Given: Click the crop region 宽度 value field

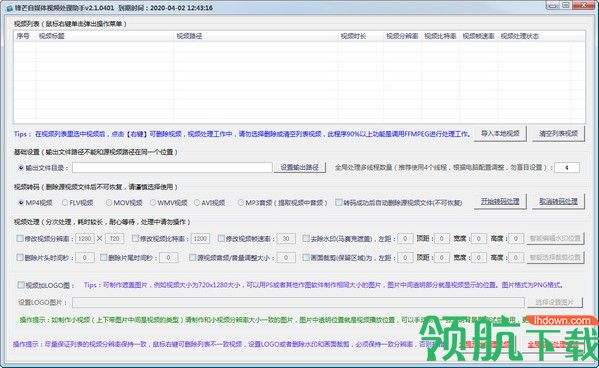Looking at the screenshot, I should coord(479,258).
